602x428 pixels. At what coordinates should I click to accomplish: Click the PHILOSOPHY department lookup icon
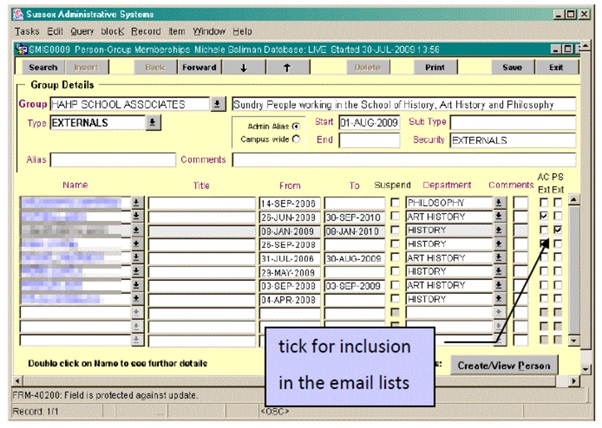(x=498, y=203)
